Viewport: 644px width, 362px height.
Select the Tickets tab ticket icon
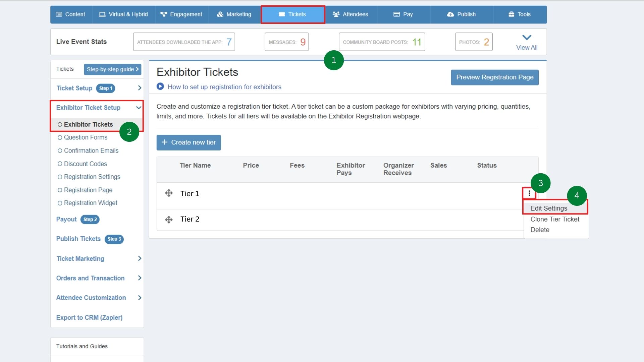pyautogui.click(x=281, y=14)
